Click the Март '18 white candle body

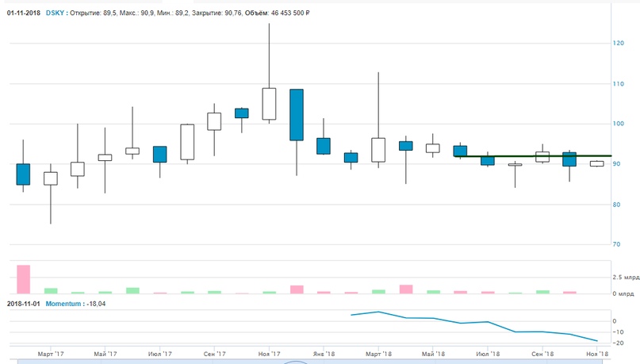click(378, 149)
